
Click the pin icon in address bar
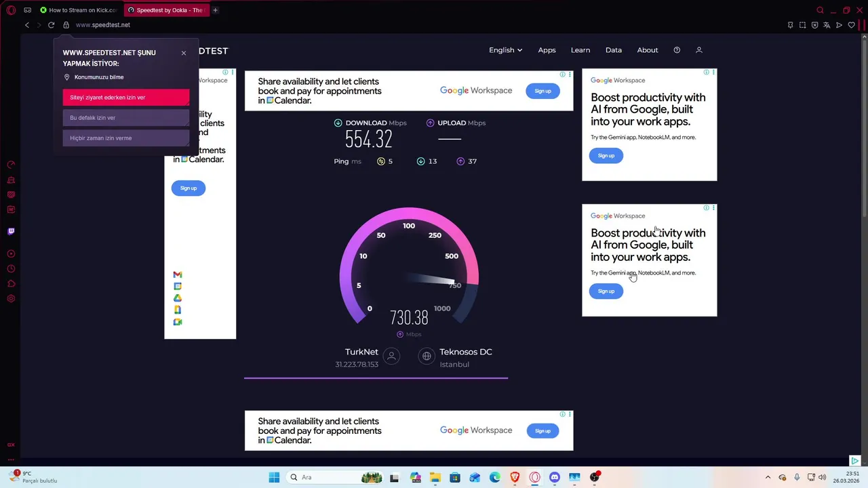[790, 25]
